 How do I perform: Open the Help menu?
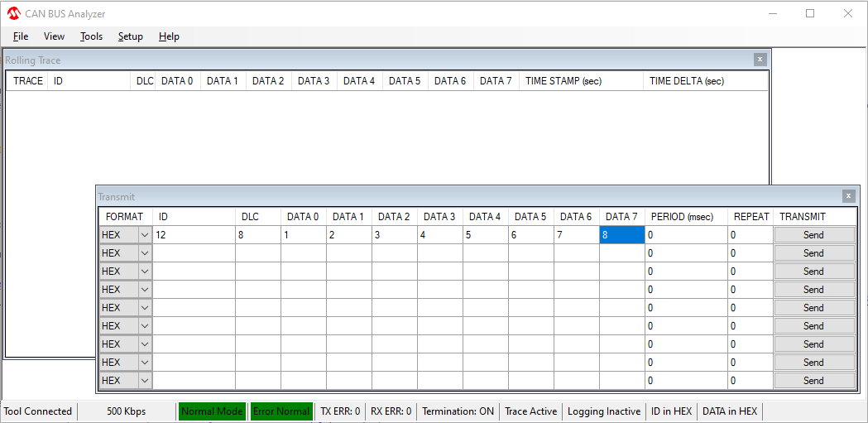pyautogui.click(x=169, y=36)
